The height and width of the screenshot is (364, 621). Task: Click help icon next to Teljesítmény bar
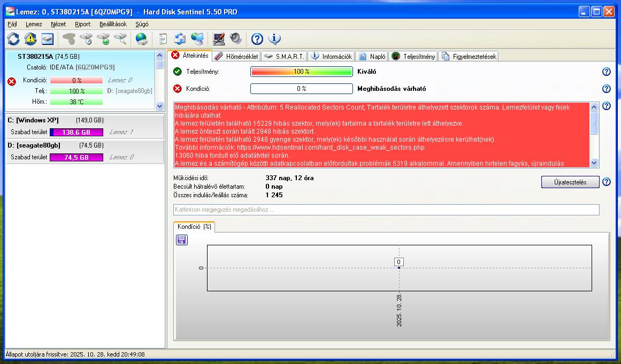606,72
